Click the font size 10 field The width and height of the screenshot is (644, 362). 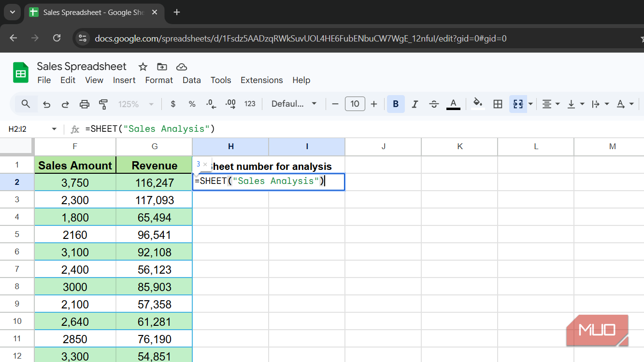(355, 104)
